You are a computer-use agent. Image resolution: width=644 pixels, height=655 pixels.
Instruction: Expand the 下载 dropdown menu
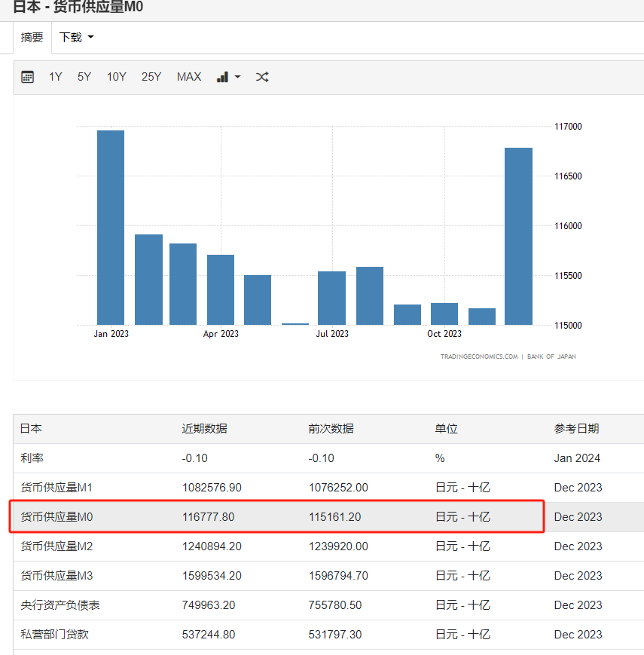tap(76, 38)
